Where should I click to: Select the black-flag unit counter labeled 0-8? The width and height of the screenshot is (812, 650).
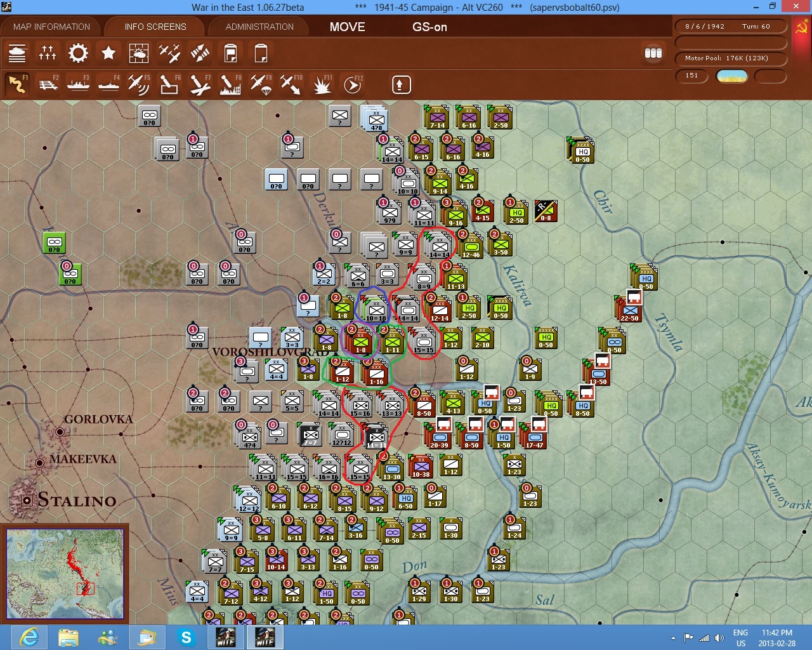546,211
